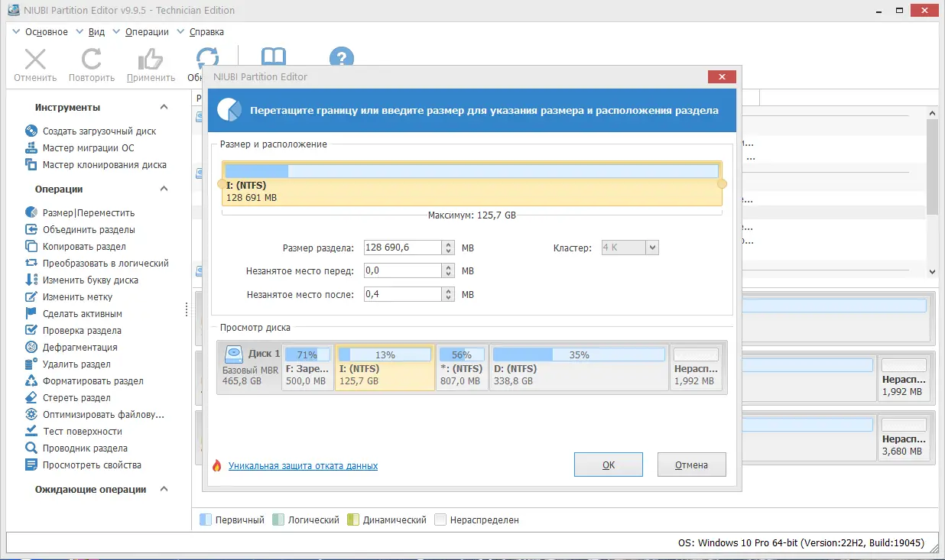Click the Просмотреть свойства icon

click(x=31, y=465)
